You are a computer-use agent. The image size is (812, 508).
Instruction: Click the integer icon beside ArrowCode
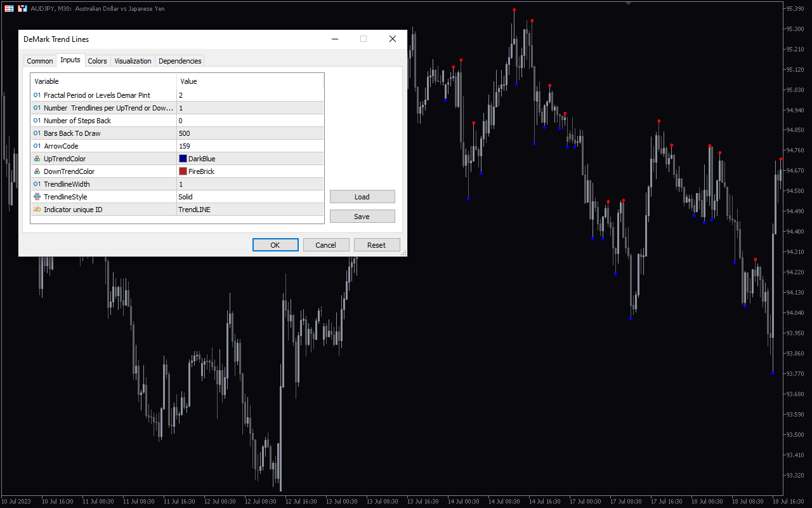(37, 146)
